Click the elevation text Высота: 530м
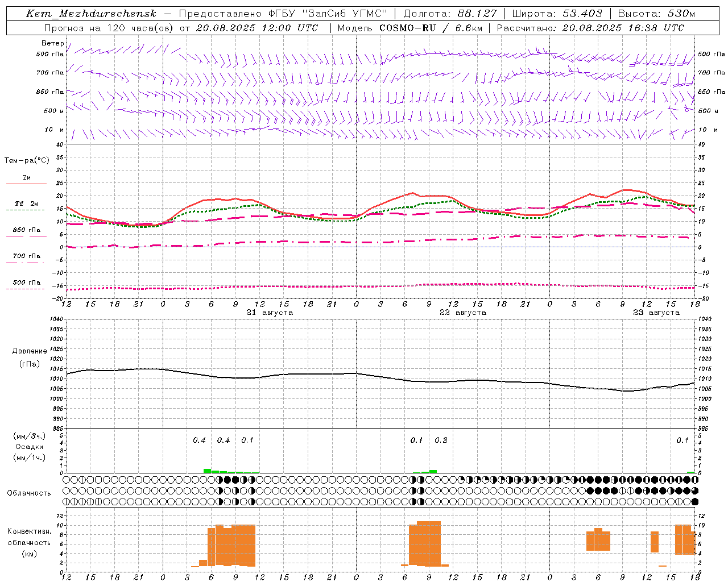Screen dimensions: 728x582 [x=657, y=14]
